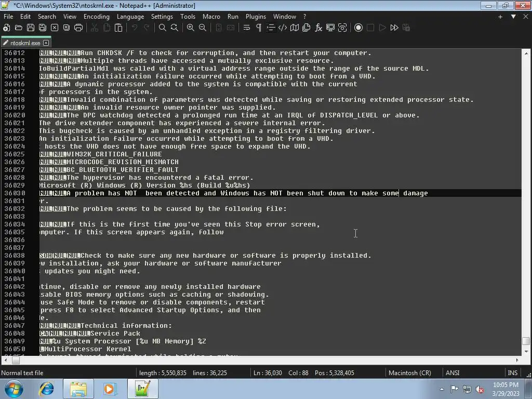Add new tab with plus button
The width and height of the screenshot is (532, 399).
point(500,17)
